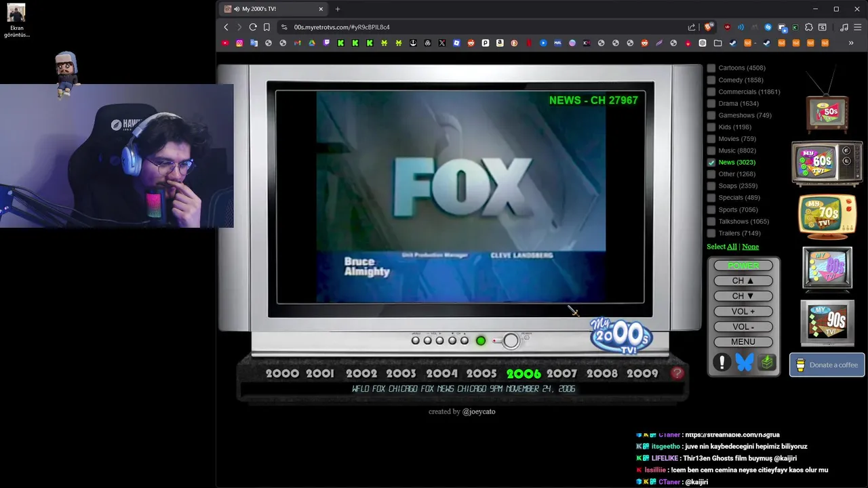This screenshot has height=488, width=868.
Task: Select the year 2001
Action: click(320, 373)
